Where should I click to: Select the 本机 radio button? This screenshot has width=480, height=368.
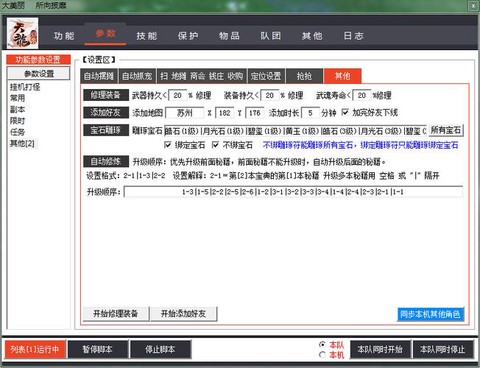(x=322, y=355)
